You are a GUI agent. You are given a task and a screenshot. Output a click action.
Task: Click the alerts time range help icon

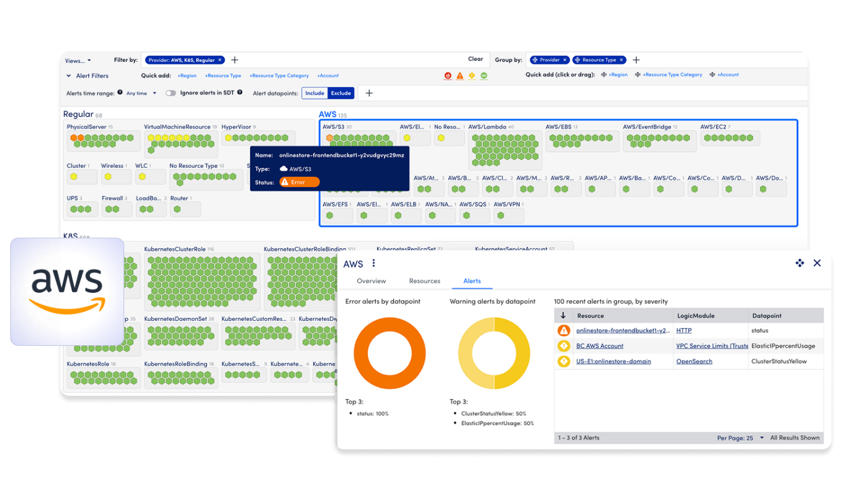tap(120, 92)
